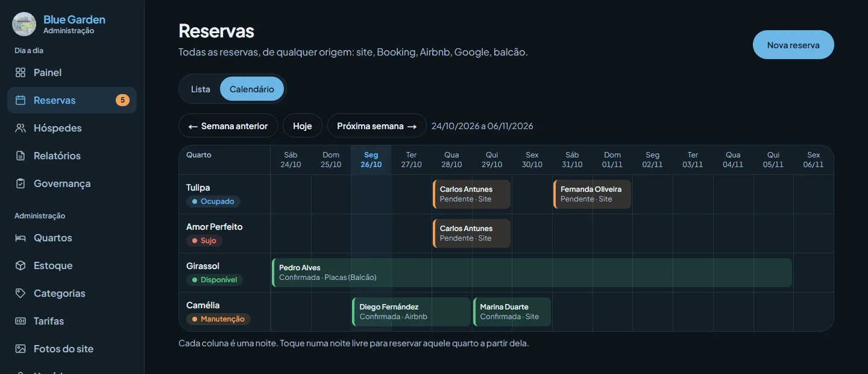The height and width of the screenshot is (374, 868).
Task: Click the Sex 06/11 column header
Action: point(813,160)
